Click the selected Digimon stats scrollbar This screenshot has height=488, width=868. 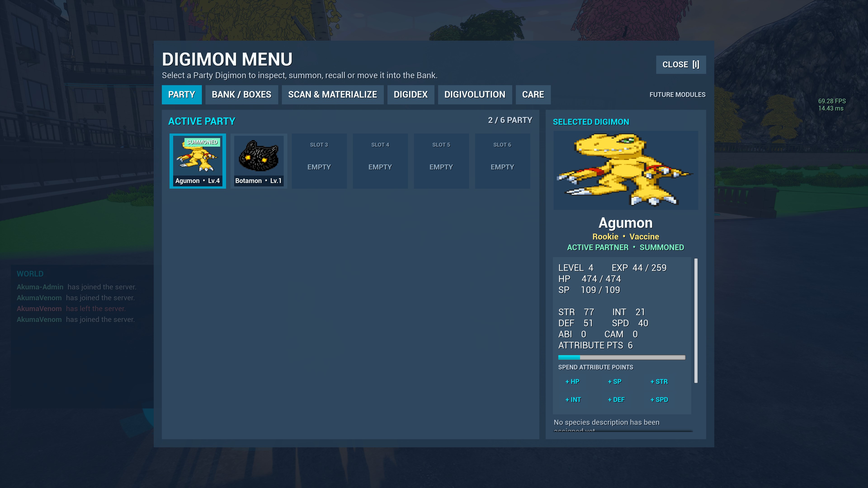(696, 321)
